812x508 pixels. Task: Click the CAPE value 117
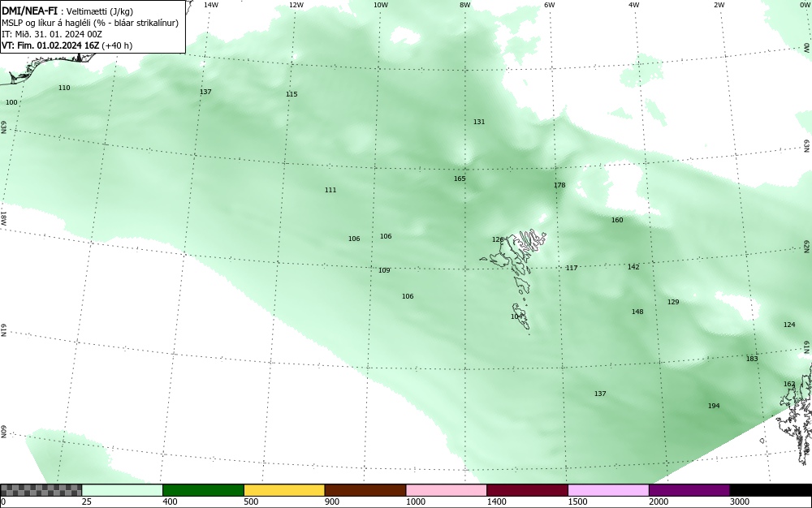[571, 268]
